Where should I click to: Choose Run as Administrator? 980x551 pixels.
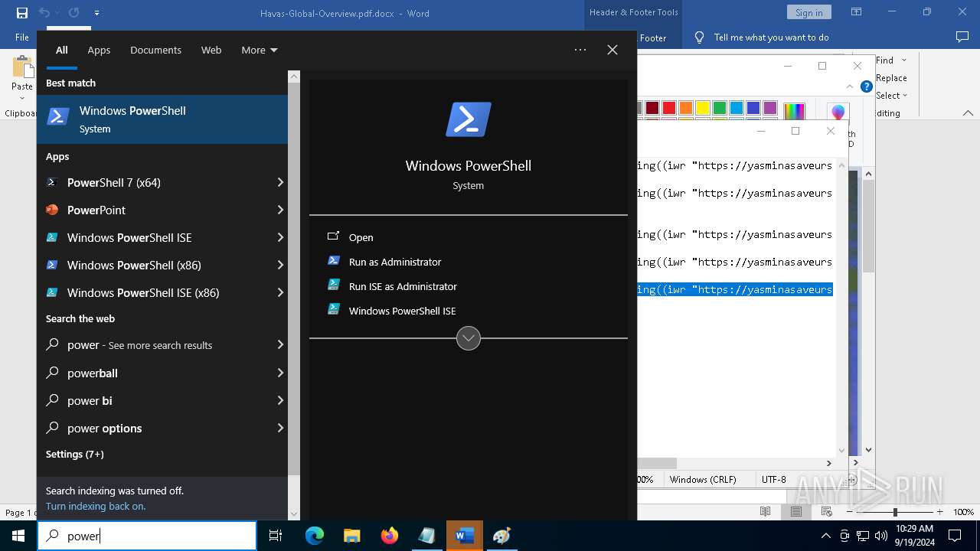(395, 262)
